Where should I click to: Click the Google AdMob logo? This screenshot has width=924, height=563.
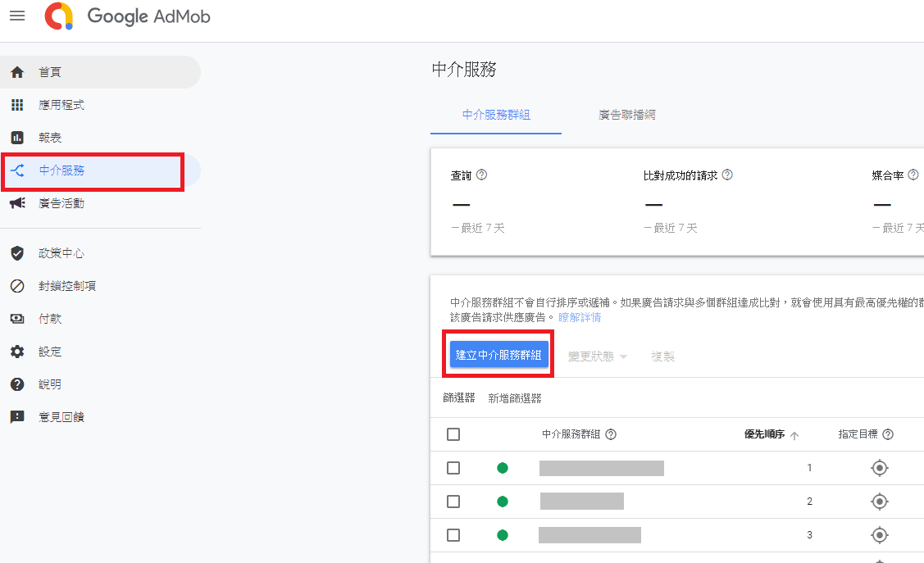127,16
